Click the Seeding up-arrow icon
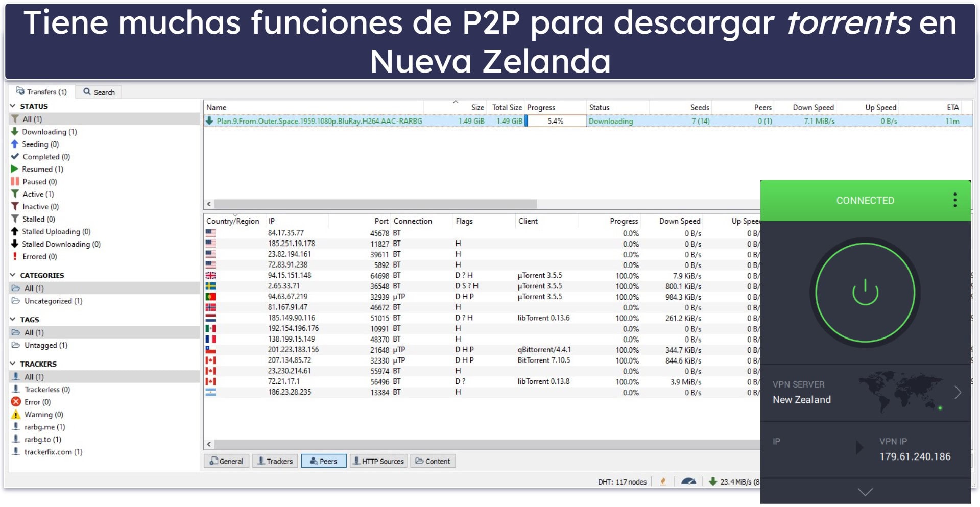The width and height of the screenshot is (980, 507). [x=15, y=144]
